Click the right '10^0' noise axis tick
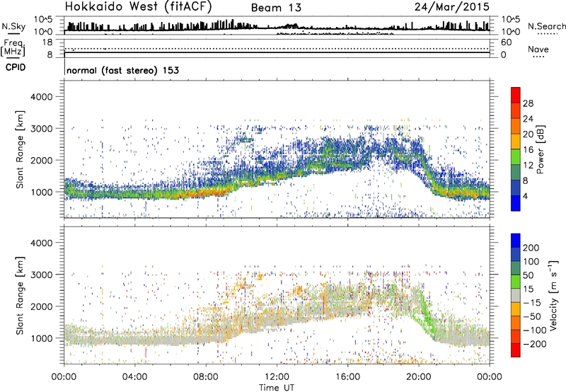The image size is (566, 392). click(x=510, y=32)
